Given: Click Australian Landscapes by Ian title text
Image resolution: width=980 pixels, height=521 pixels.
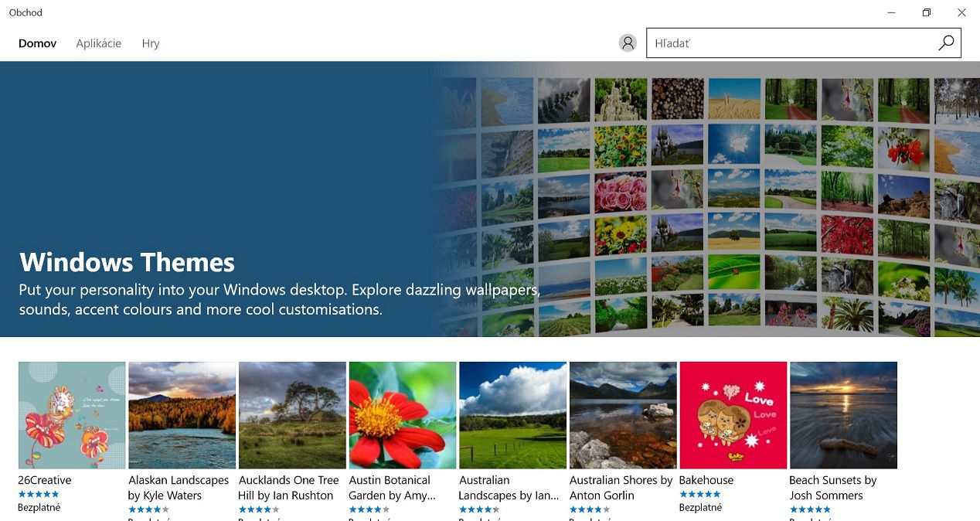Looking at the screenshot, I should coord(509,488).
